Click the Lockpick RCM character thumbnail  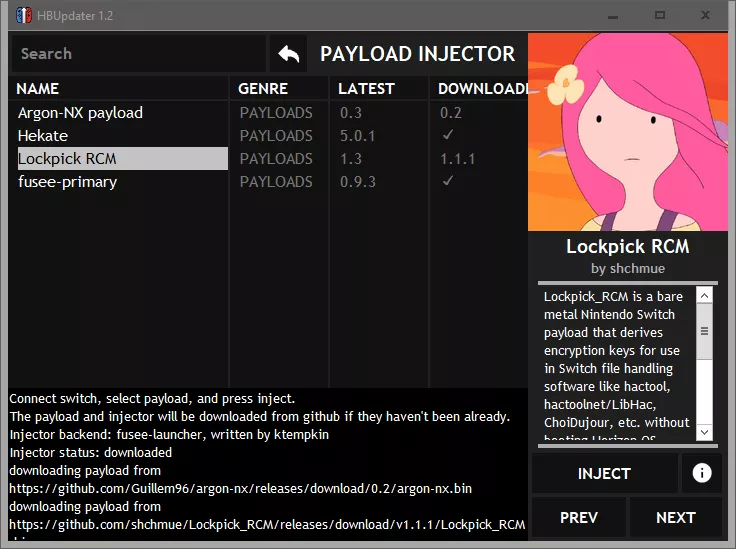click(x=627, y=132)
